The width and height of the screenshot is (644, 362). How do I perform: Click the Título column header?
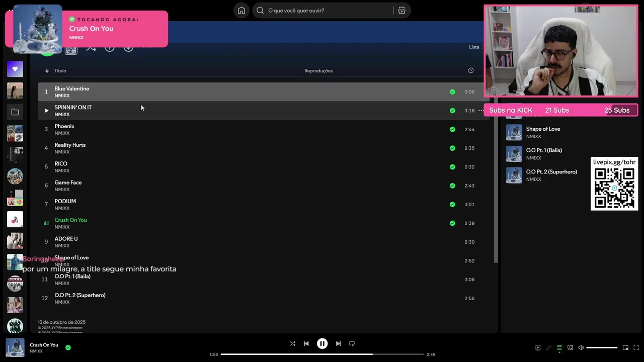point(60,71)
